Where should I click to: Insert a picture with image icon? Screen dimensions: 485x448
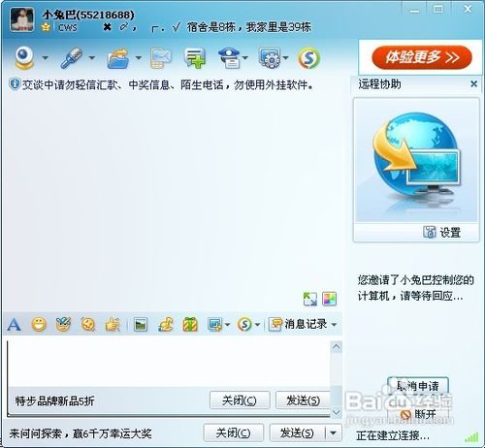(x=141, y=324)
